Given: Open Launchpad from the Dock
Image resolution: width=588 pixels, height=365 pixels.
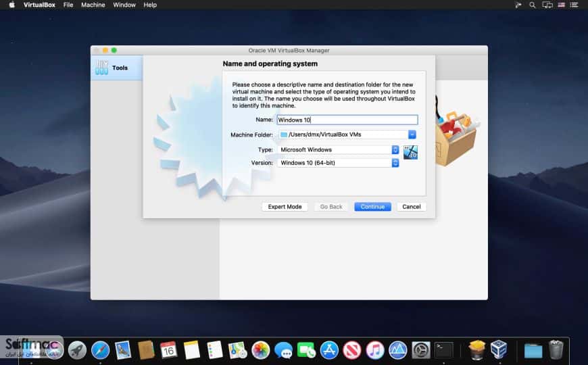Looking at the screenshot, I should 77,350.
